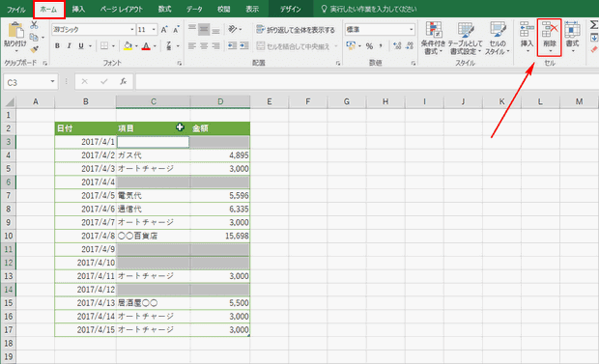
Task: Click the accounting number format icon
Action: pos(351,46)
